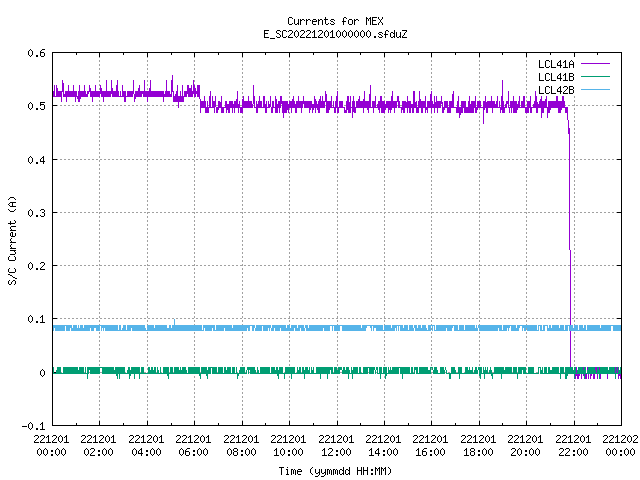Click the 221201 00:00 x-axis tick label
The width and height of the screenshot is (640, 480).
click(51, 446)
